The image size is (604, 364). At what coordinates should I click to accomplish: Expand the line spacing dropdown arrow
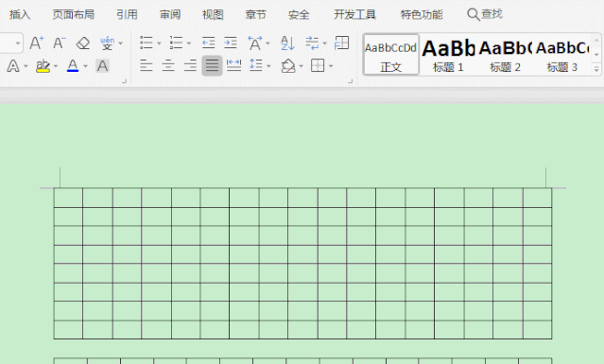tap(268, 66)
